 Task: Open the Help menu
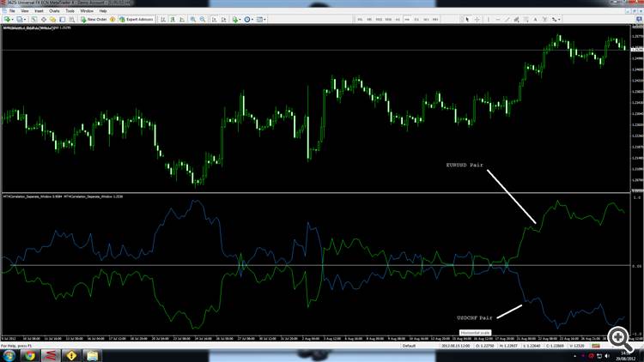point(103,10)
